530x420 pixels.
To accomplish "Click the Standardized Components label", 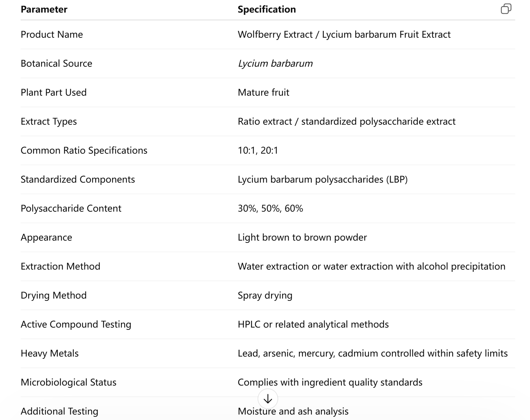I will tap(78, 179).
